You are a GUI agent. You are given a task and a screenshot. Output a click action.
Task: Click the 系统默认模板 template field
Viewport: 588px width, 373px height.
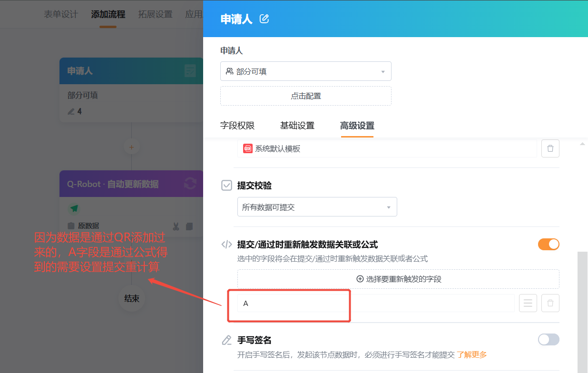pyautogui.click(x=387, y=148)
